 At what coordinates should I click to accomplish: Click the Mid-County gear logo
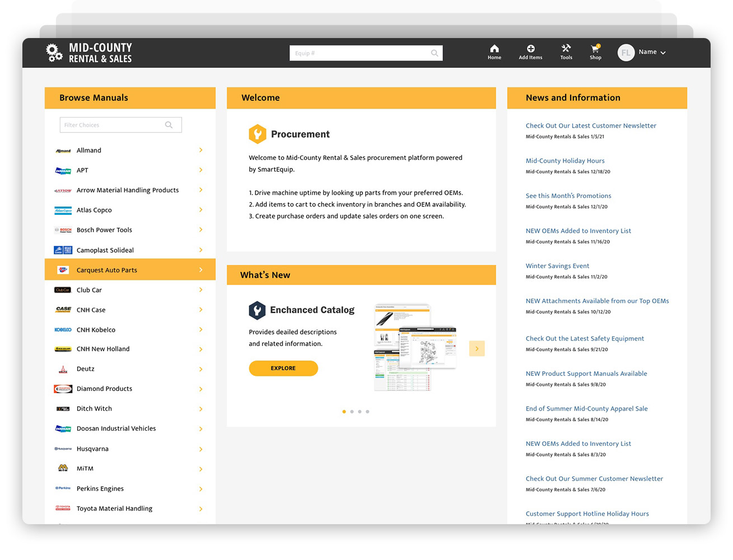(54, 52)
